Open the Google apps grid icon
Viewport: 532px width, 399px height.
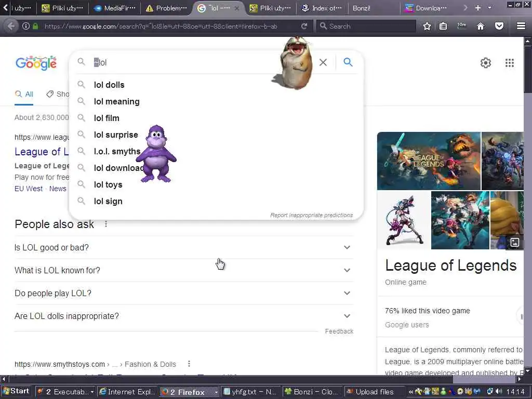pyautogui.click(x=510, y=63)
